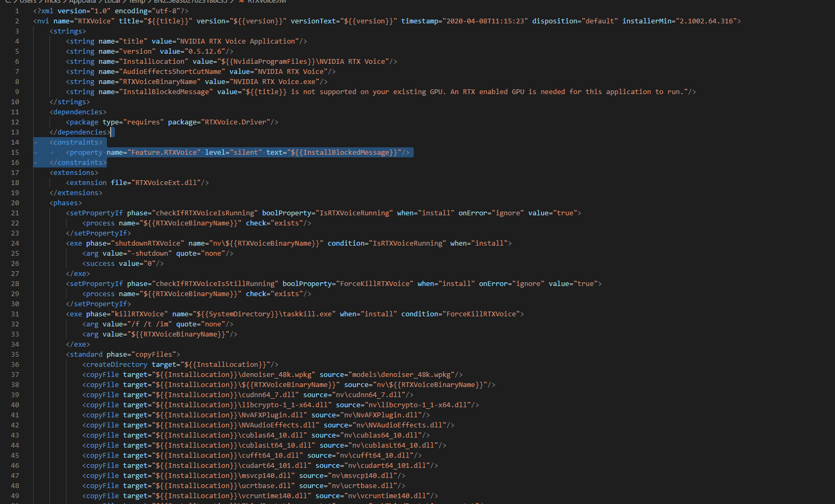Screen dimensions: 835x504
Task: Click line number 35 in the gutter
Action: pos(15,354)
